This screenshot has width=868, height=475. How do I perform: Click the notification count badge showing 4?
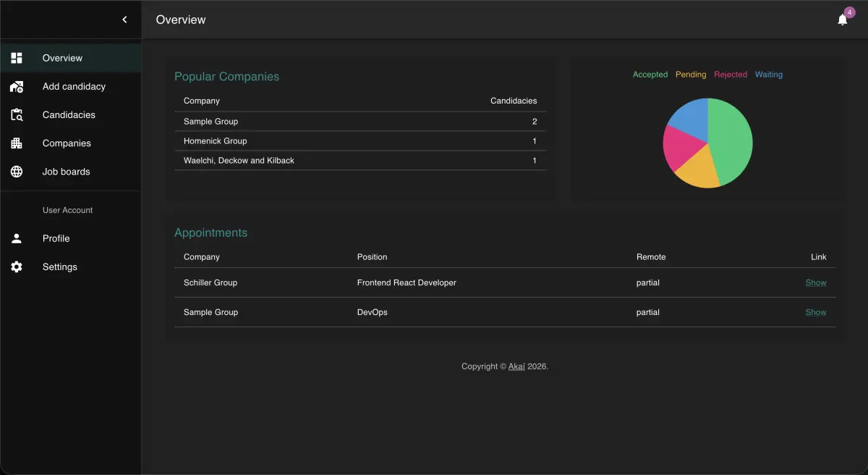849,12
